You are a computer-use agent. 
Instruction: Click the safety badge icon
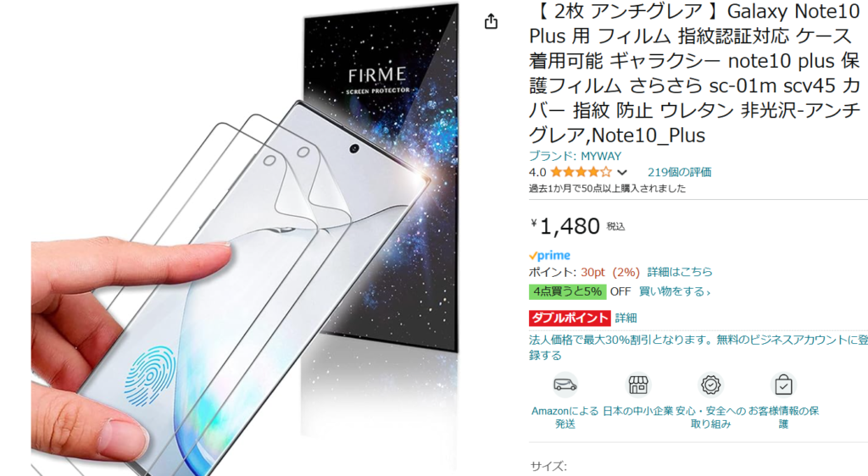[x=711, y=385]
